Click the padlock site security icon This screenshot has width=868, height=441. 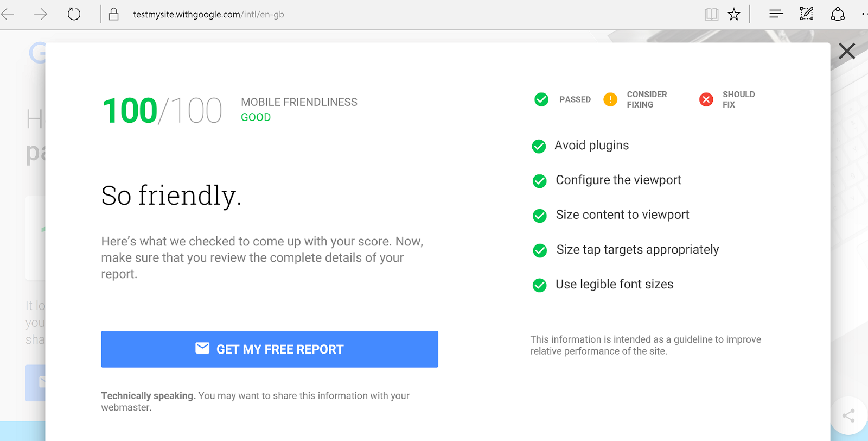tap(113, 14)
